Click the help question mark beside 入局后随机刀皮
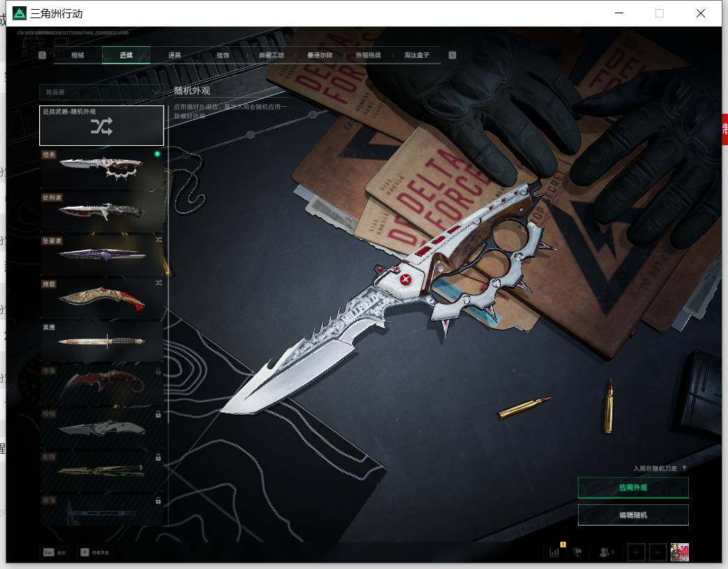This screenshot has width=728, height=569. (x=685, y=468)
